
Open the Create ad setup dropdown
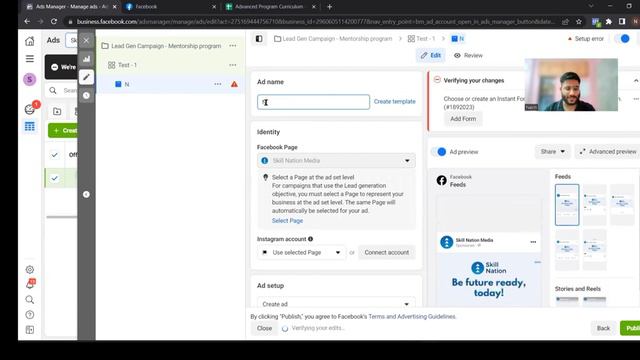coord(336,304)
